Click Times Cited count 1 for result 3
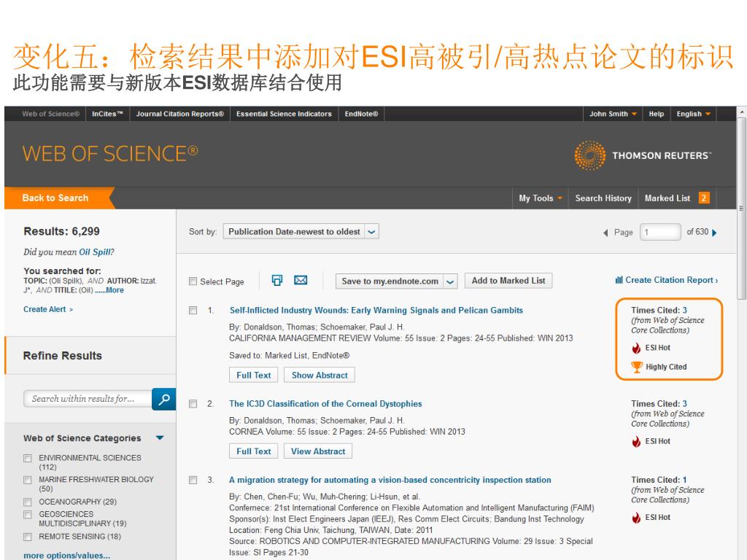The height and width of the screenshot is (560, 747). click(x=684, y=480)
